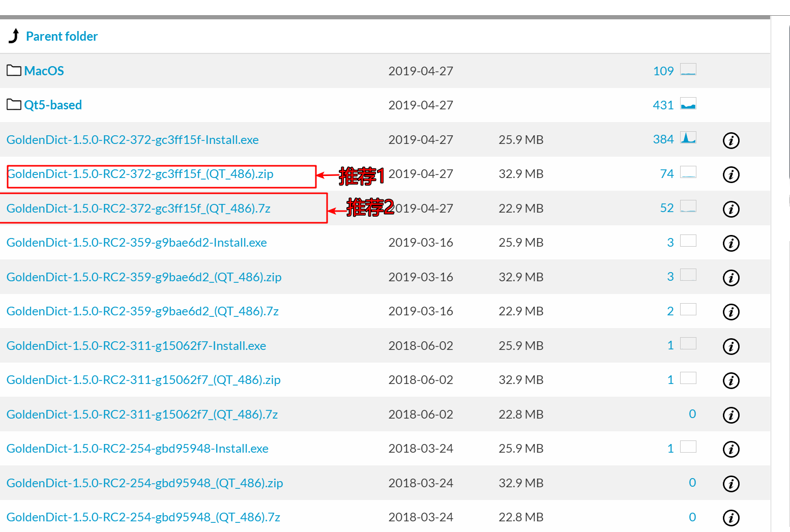Screen dimensions: 790x532
Task: Go to Parent folder link
Action: pos(62,37)
